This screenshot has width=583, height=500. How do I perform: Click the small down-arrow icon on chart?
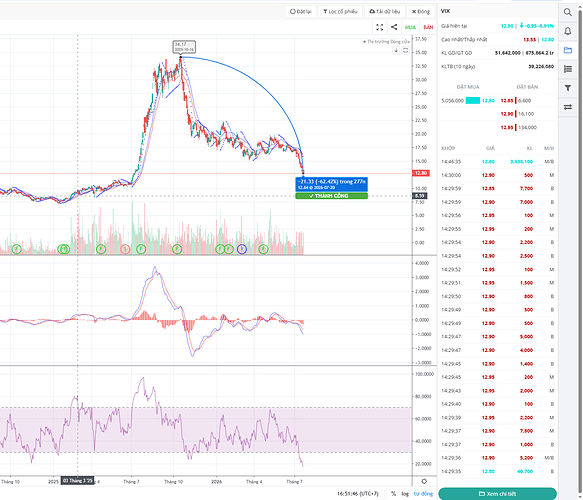coord(396,50)
